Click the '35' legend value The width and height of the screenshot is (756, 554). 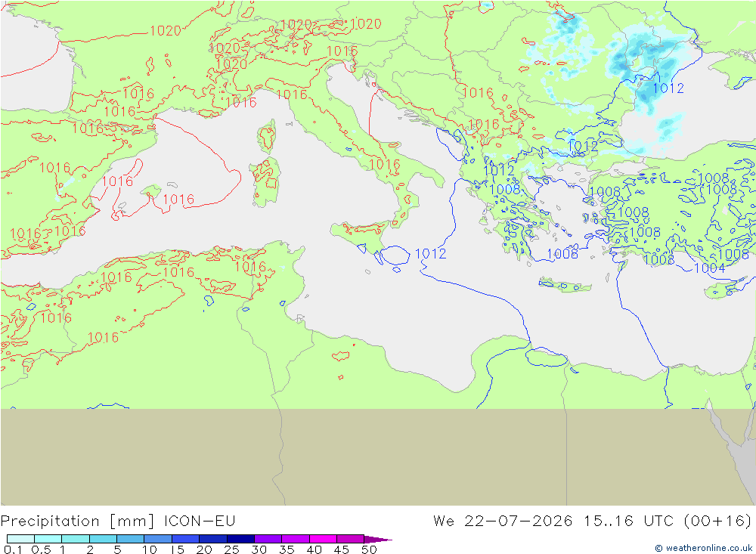(287, 549)
